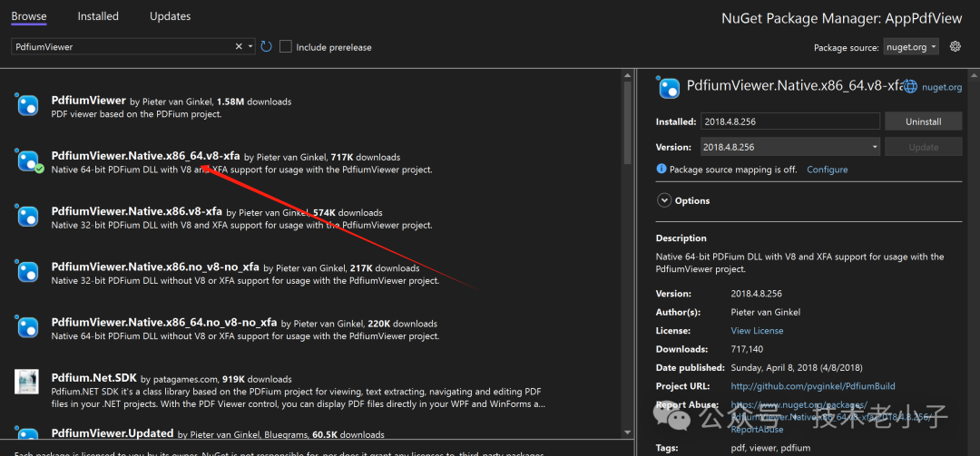Open the View License link
Image resolution: width=980 pixels, height=456 pixels.
pos(757,331)
